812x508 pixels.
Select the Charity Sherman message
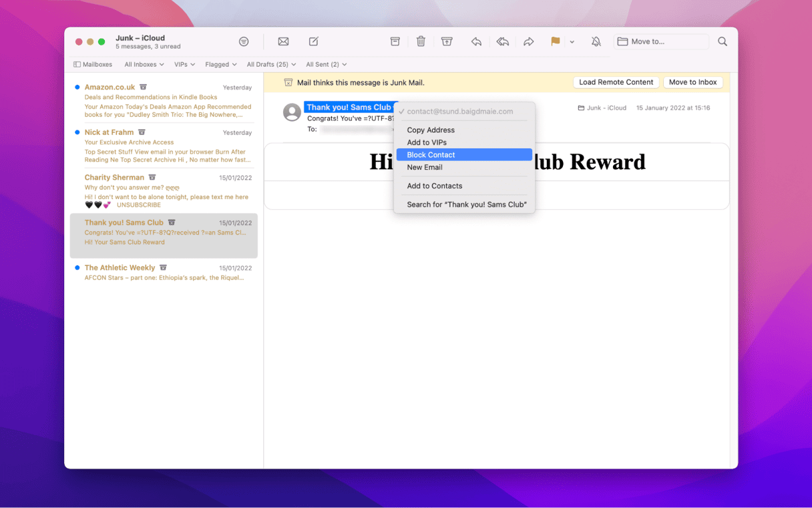pos(164,190)
